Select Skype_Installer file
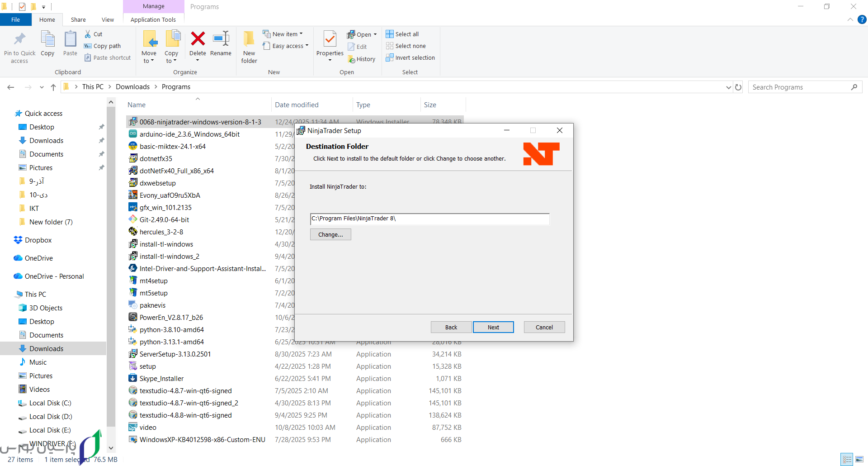This screenshot has width=868, height=466. point(161,378)
